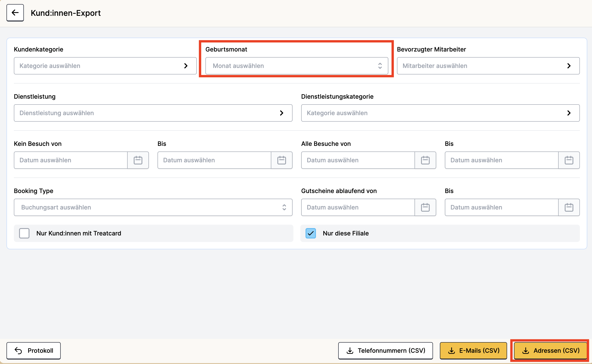Expand Kundenkategorie category selector
The image size is (592, 364).
[105, 66]
